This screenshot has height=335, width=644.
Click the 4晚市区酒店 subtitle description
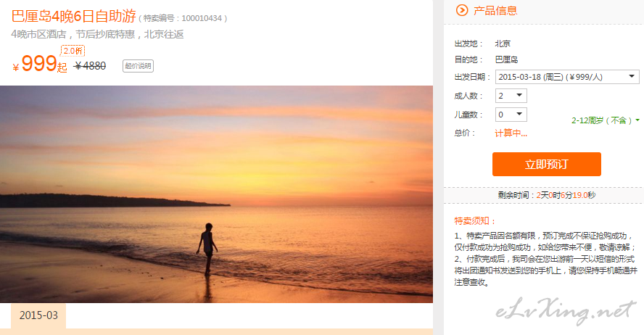pos(97,34)
